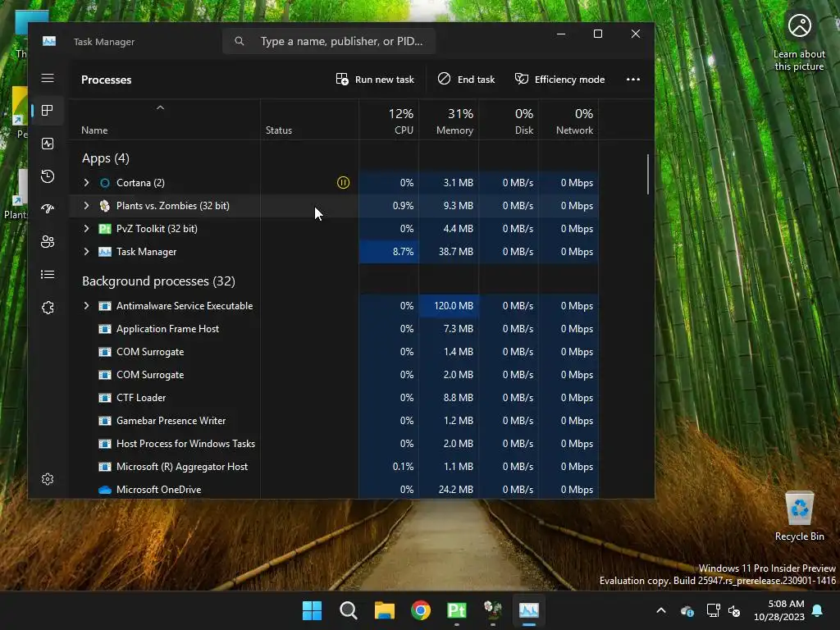Click the search magnifier icon in Task Manager
The image size is (840, 630).
point(240,41)
